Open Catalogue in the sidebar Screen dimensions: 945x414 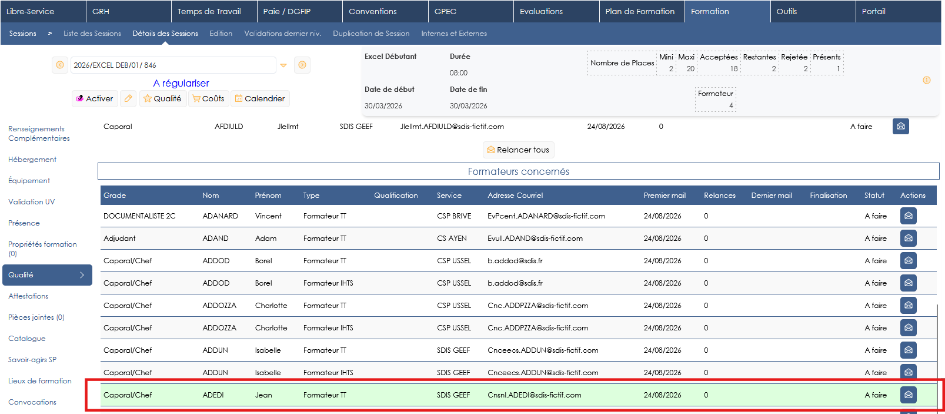click(27, 339)
